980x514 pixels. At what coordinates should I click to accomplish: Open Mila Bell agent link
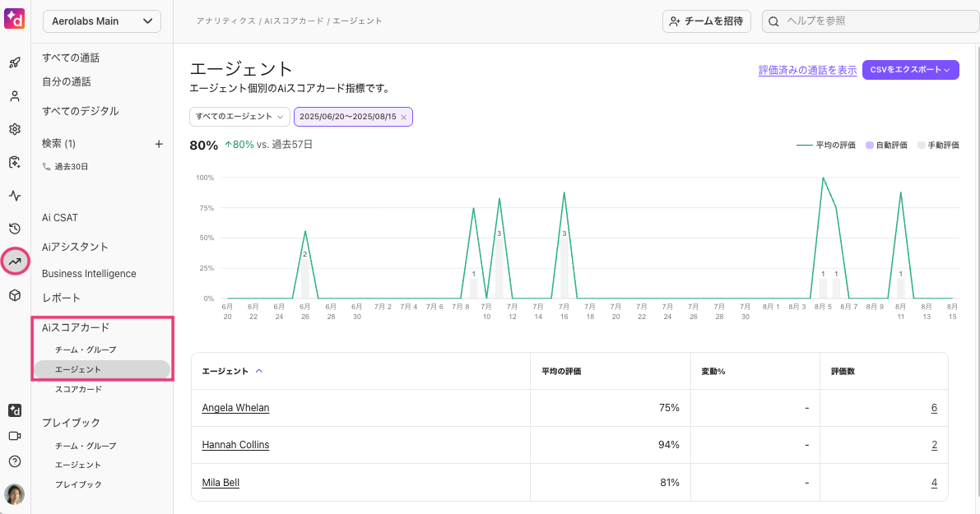pos(221,482)
